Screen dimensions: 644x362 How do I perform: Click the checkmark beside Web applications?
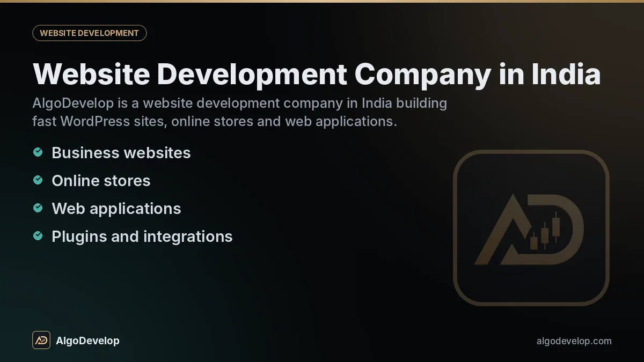point(38,208)
